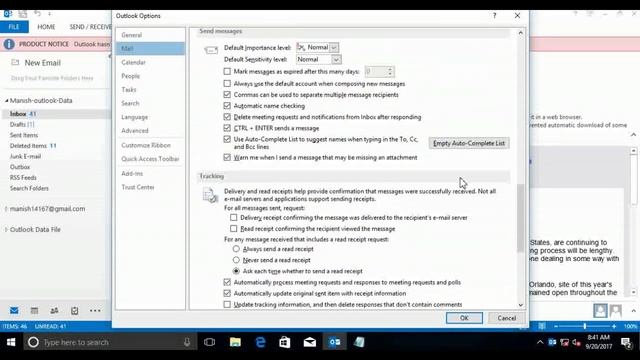Viewport: 640px width, 360px height.
Task: Click the zoom out minus button
Action: [x=556, y=326]
